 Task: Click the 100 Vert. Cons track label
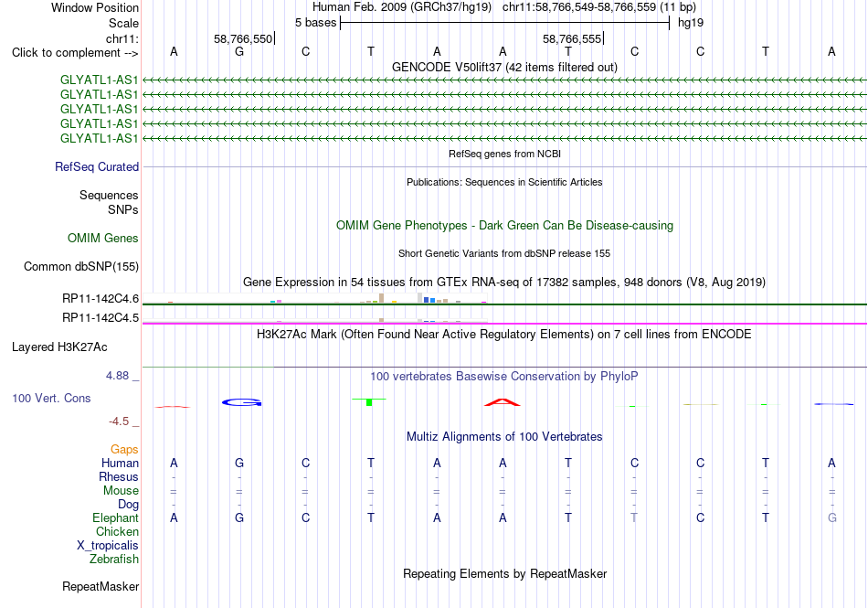(x=51, y=398)
